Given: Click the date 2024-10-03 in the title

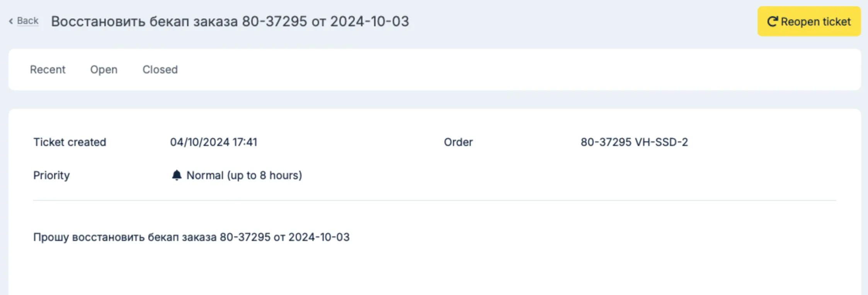Looking at the screenshot, I should click(x=369, y=21).
